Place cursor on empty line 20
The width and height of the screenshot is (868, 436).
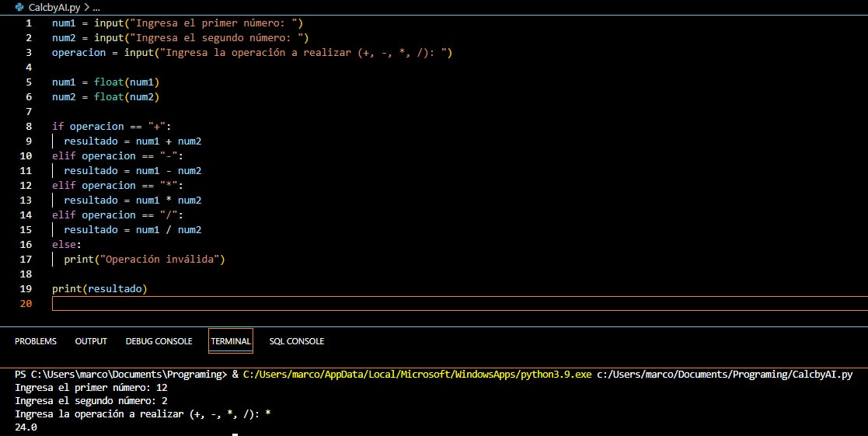[459, 304]
